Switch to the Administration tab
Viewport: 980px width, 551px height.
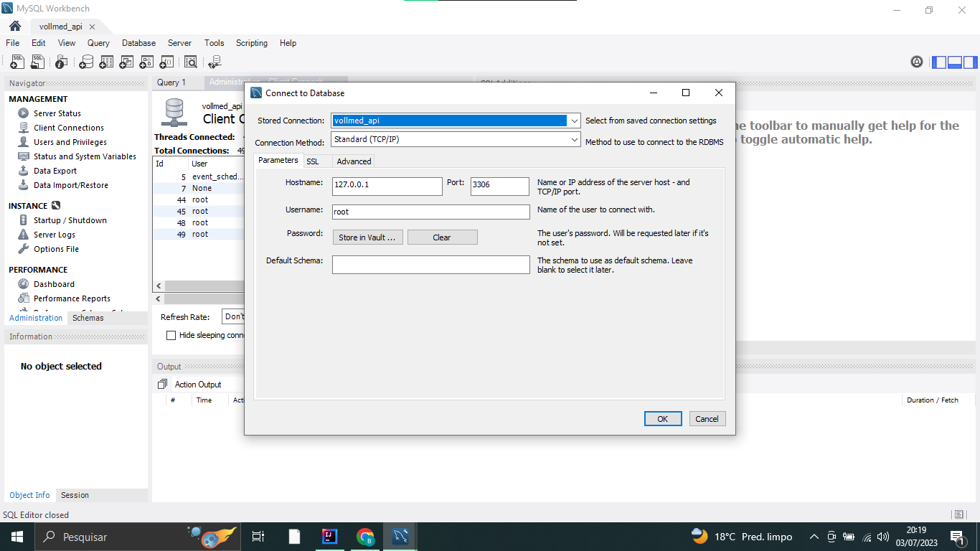[36, 318]
